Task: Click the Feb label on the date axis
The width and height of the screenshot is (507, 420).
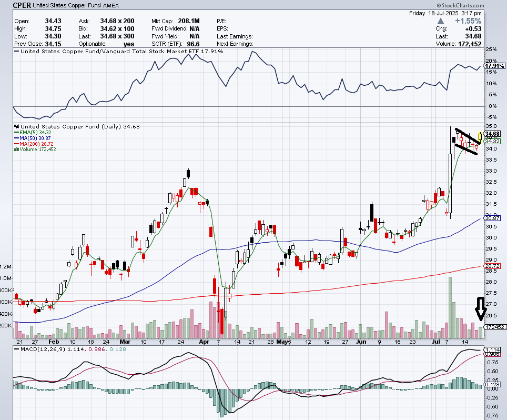Action: coord(54,342)
